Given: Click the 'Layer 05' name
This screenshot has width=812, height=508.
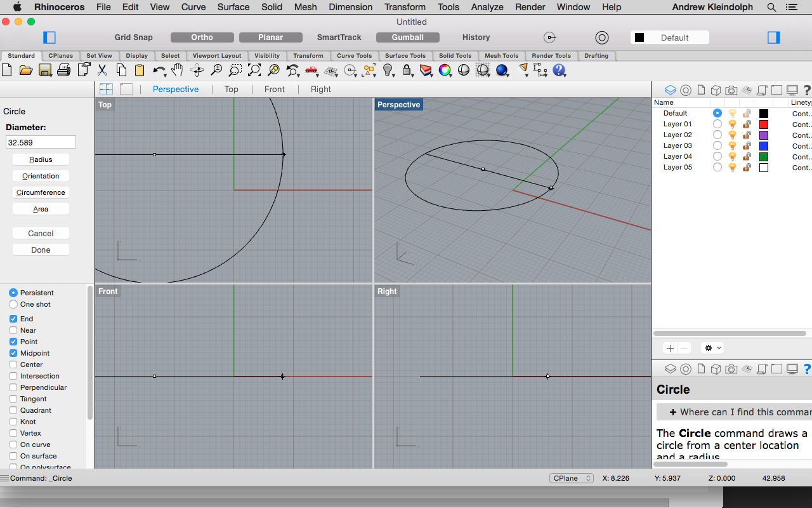Looking at the screenshot, I should [x=678, y=167].
